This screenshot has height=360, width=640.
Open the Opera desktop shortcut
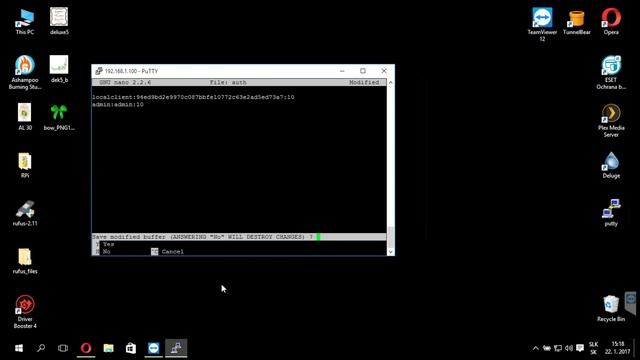pyautogui.click(x=611, y=21)
